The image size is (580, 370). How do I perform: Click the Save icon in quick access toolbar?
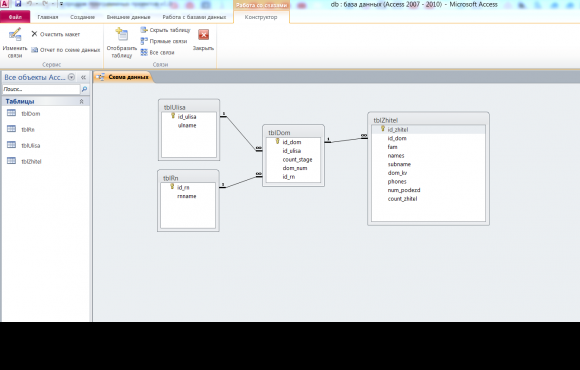[x=18, y=4]
